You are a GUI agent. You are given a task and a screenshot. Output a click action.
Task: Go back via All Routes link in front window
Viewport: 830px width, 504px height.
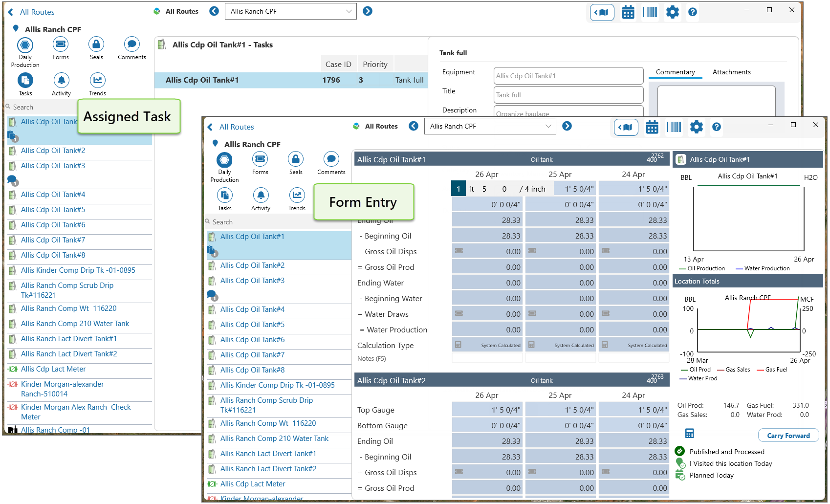(x=236, y=127)
